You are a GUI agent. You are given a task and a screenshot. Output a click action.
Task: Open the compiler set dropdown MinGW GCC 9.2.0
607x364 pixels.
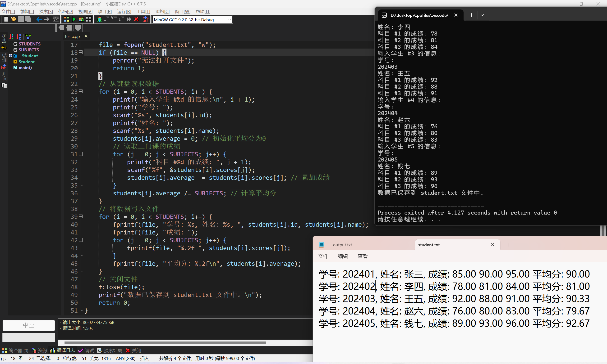click(x=193, y=20)
